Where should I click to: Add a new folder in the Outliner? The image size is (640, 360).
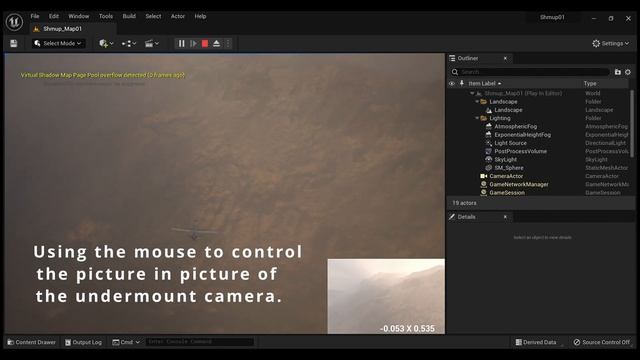pos(618,72)
